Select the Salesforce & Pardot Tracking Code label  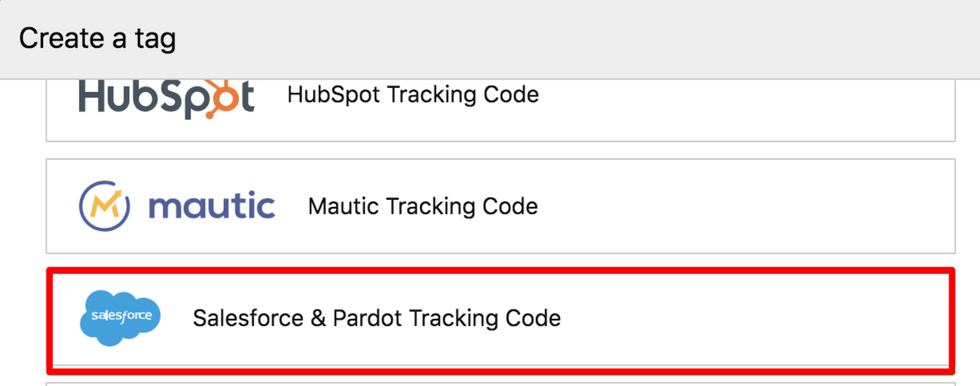[377, 319]
